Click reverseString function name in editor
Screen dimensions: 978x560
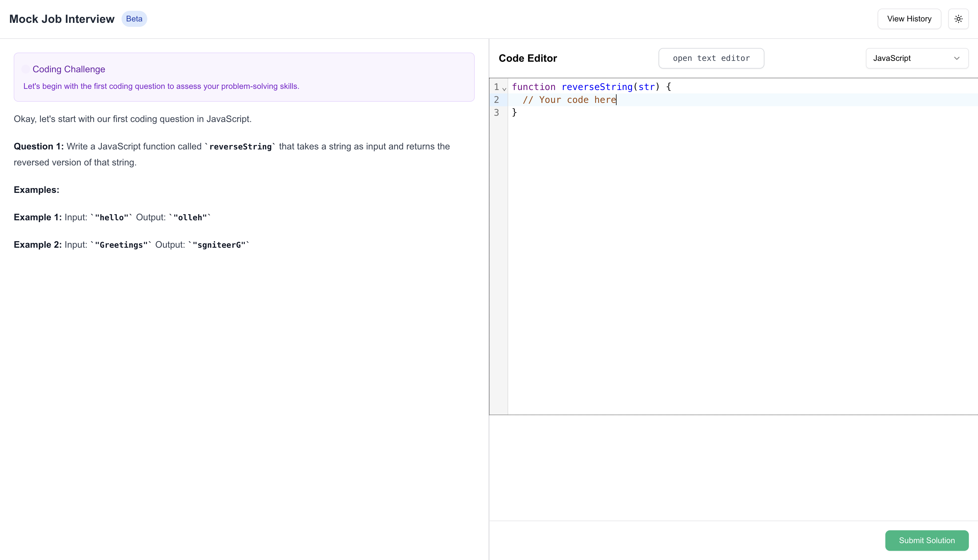(597, 87)
